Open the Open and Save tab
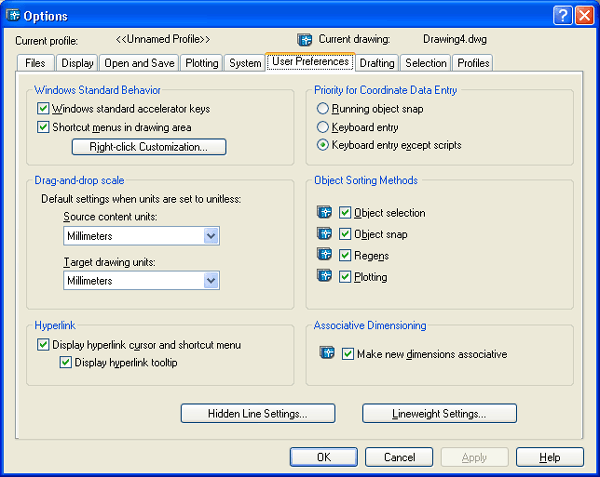This screenshot has height=477, width=600. (x=141, y=63)
